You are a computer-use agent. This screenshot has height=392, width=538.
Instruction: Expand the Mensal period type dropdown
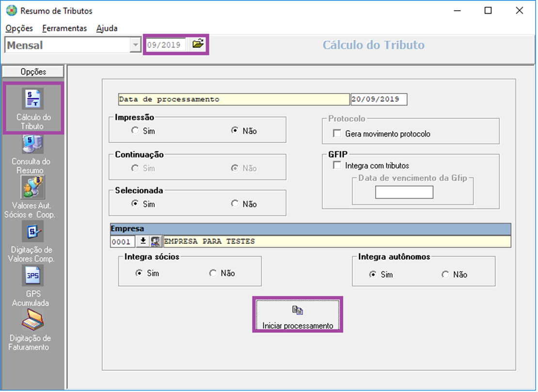click(x=136, y=45)
